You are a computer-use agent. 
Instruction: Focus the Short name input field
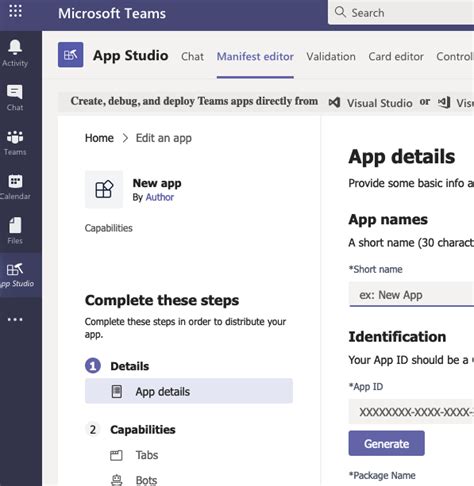tap(411, 294)
